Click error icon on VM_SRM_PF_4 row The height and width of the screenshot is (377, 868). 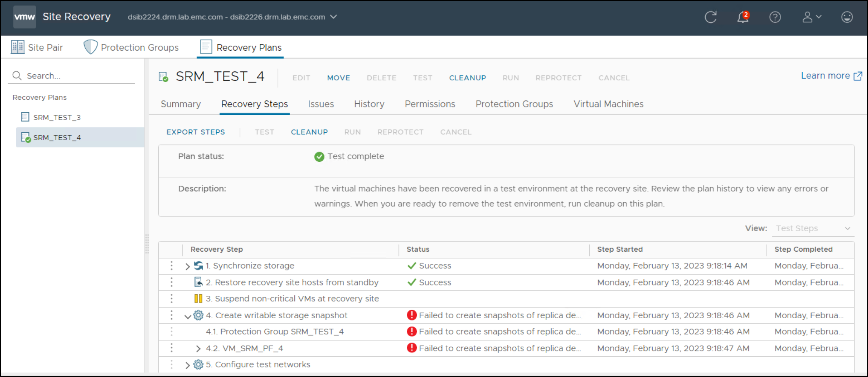pyautogui.click(x=412, y=348)
